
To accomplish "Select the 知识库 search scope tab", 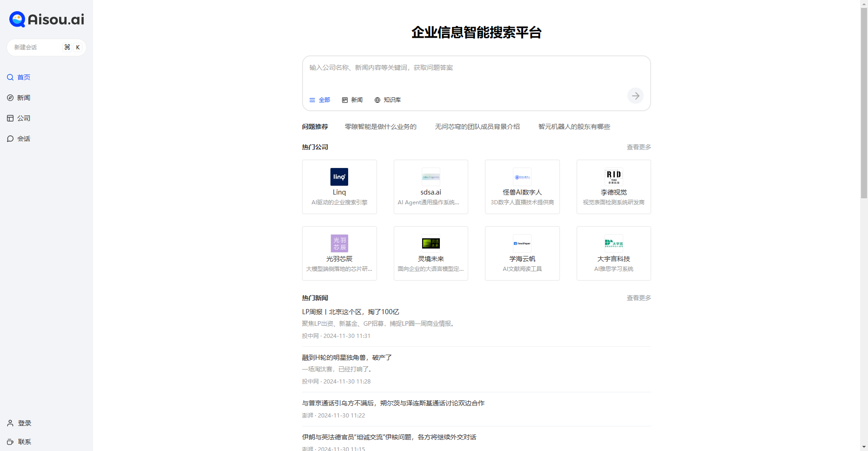I will pyautogui.click(x=388, y=100).
